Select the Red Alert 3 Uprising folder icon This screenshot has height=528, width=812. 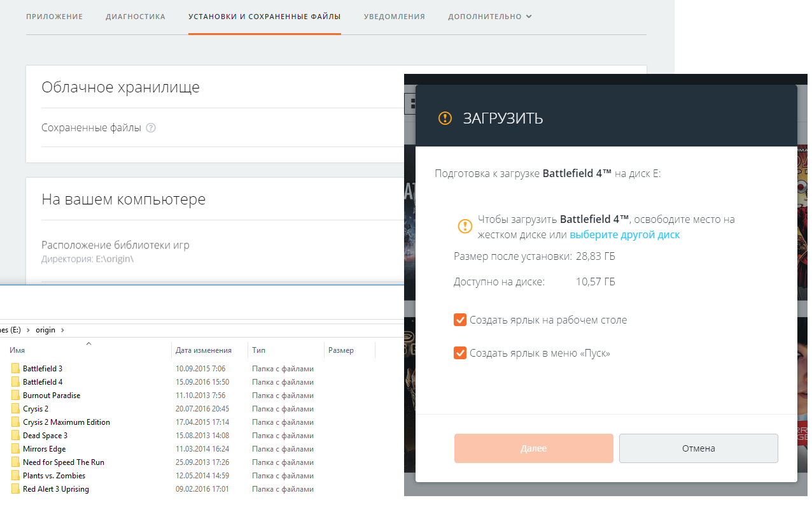(x=16, y=489)
